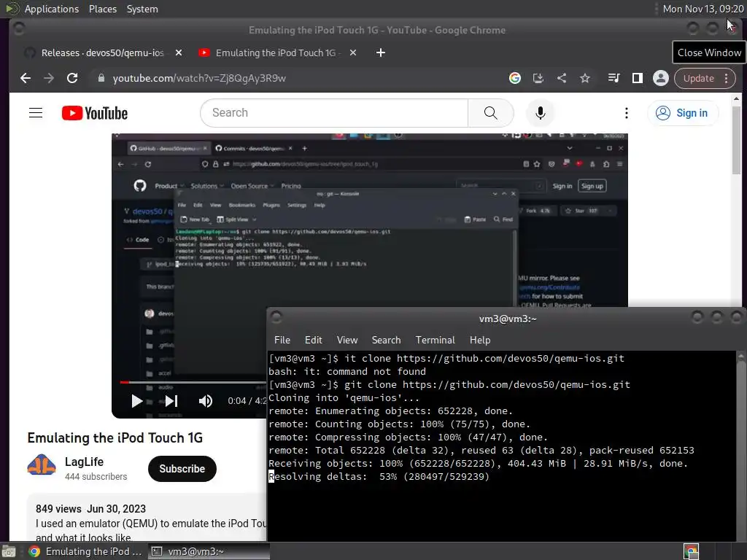747x560 pixels.
Task: Switch to Emulating the iPod Touch 1G tab
Action: (276, 52)
